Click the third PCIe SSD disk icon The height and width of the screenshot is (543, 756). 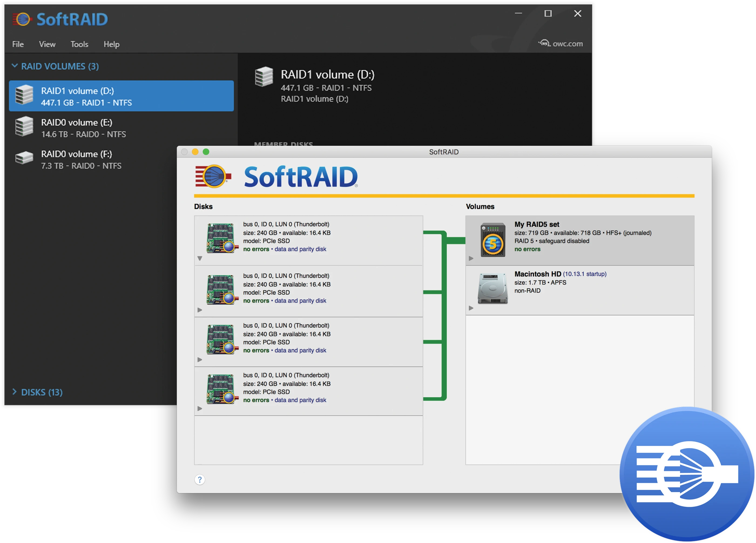click(x=222, y=339)
